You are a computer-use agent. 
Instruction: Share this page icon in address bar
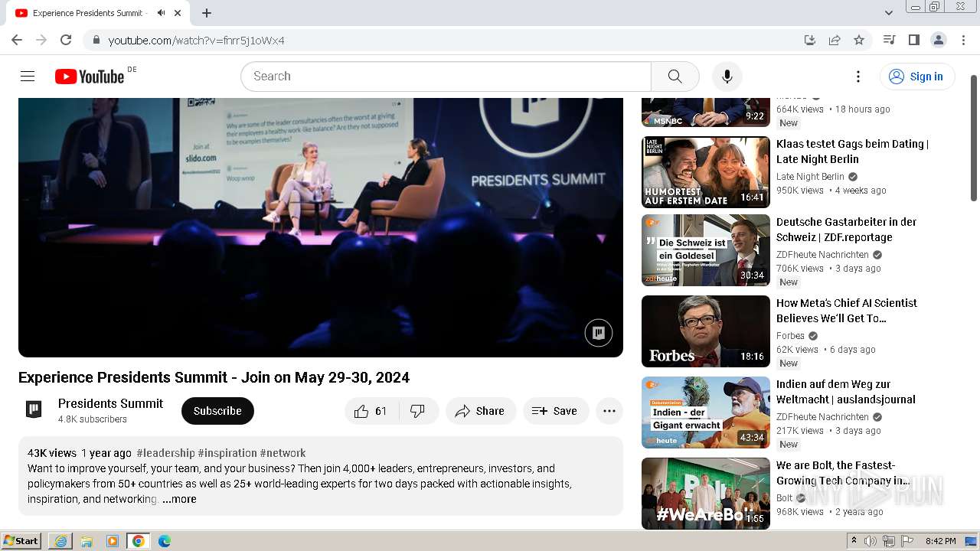[835, 40]
